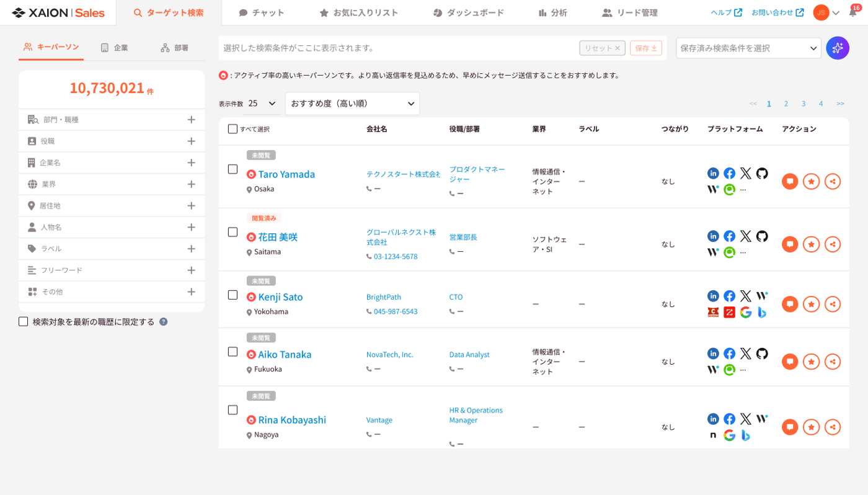Image resolution: width=868 pixels, height=495 pixels.
Task: Select Kenji Sato row checkbox
Action: point(232,295)
